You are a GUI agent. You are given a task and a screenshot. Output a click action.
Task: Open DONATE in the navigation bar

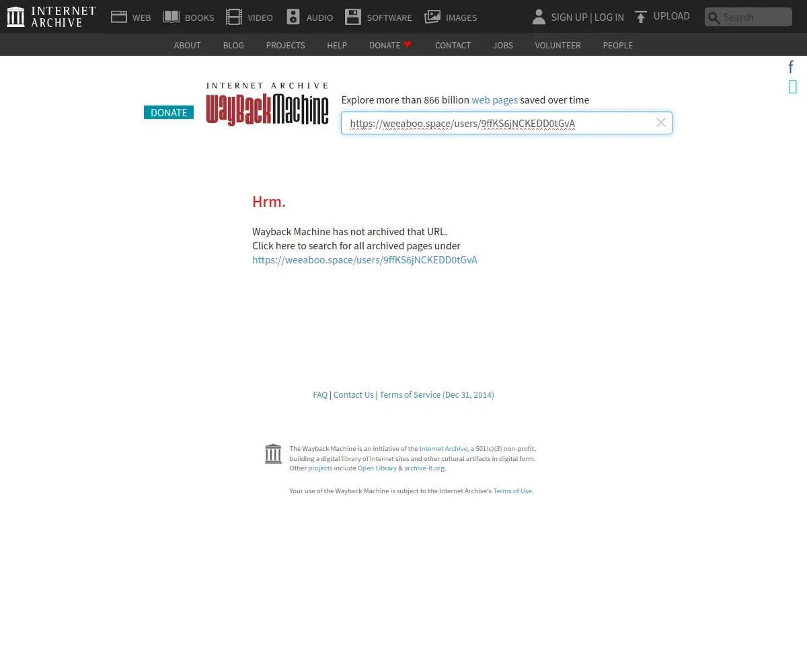[x=385, y=45]
